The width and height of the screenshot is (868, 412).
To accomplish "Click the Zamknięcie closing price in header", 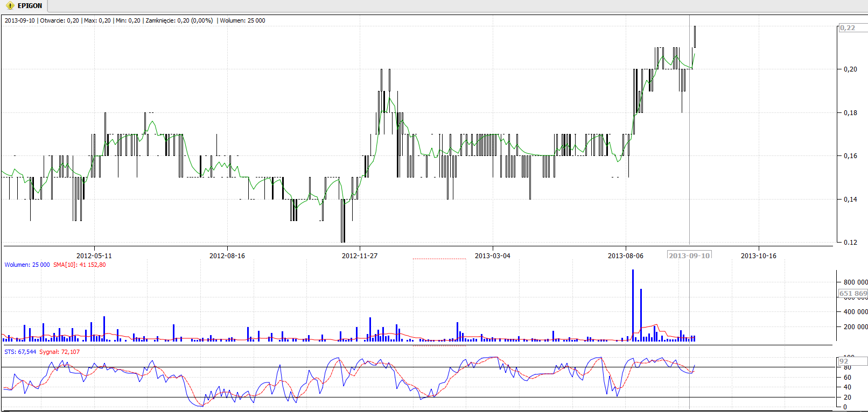I will [x=179, y=20].
